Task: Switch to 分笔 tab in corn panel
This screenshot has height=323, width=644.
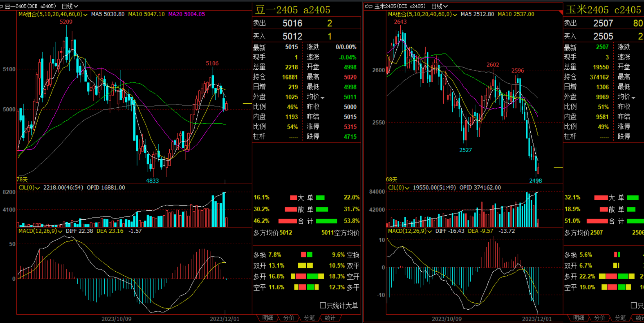Action: pyautogui.click(x=620, y=318)
